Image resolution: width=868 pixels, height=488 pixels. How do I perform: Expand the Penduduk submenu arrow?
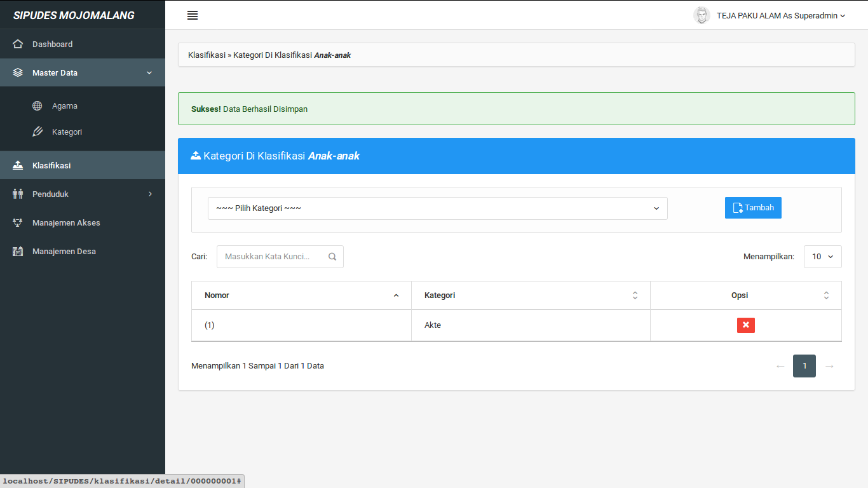point(150,194)
